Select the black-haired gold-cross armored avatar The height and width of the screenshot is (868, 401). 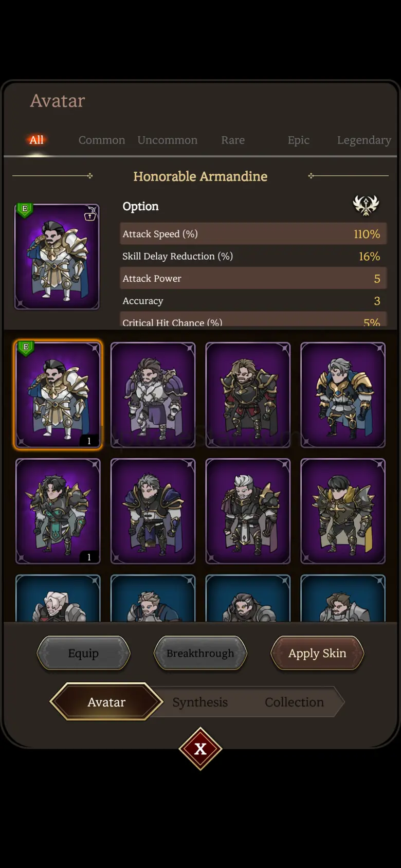pos(343,511)
